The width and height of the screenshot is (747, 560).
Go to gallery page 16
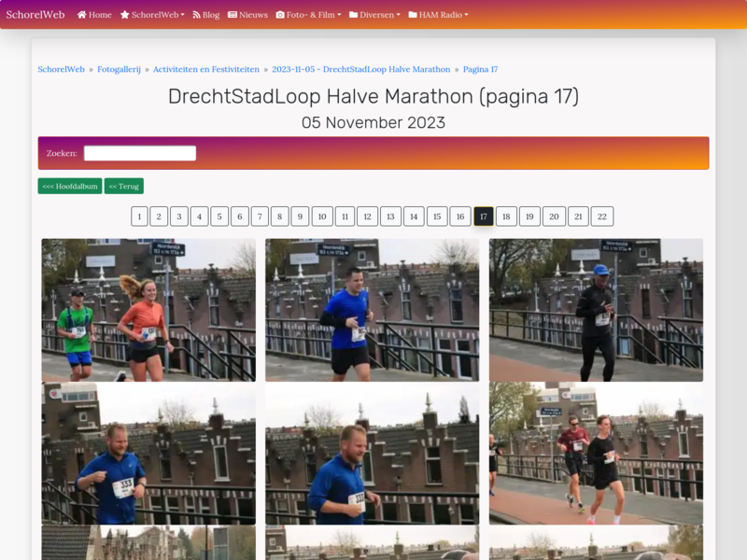[x=460, y=217]
